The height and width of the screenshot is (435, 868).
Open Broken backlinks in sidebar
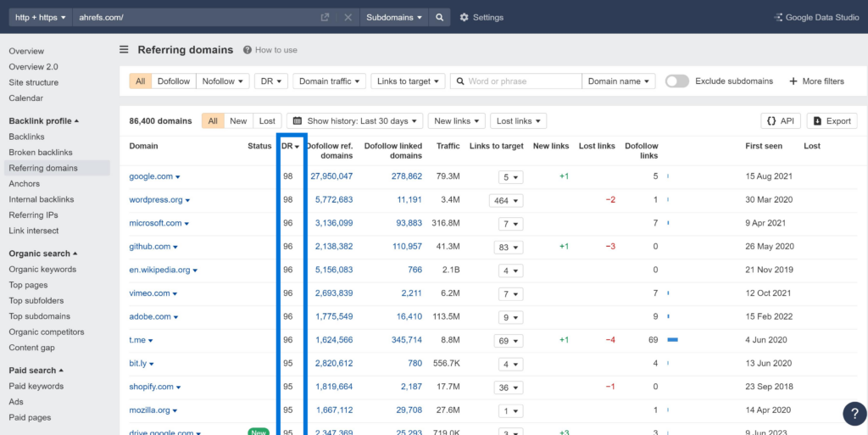point(41,152)
